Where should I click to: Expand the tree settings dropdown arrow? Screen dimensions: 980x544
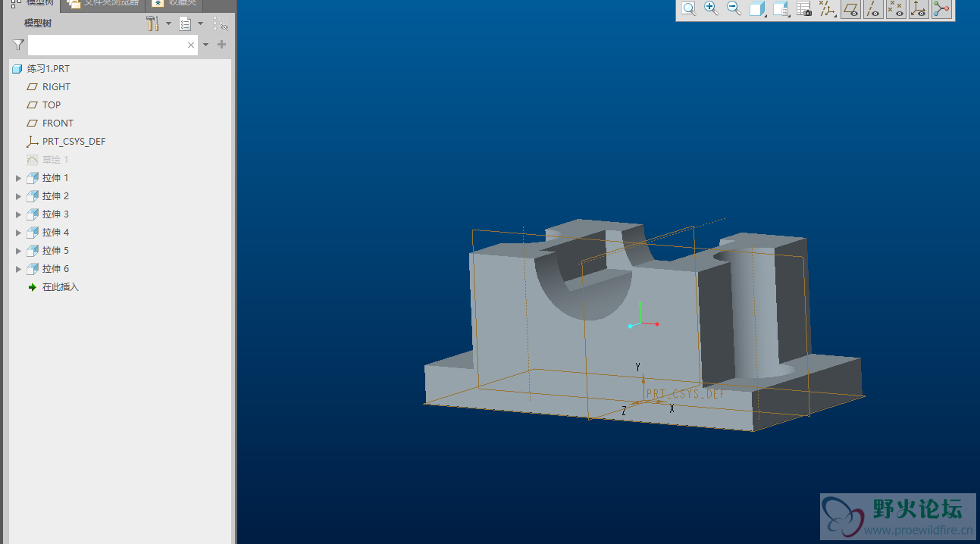click(x=168, y=23)
